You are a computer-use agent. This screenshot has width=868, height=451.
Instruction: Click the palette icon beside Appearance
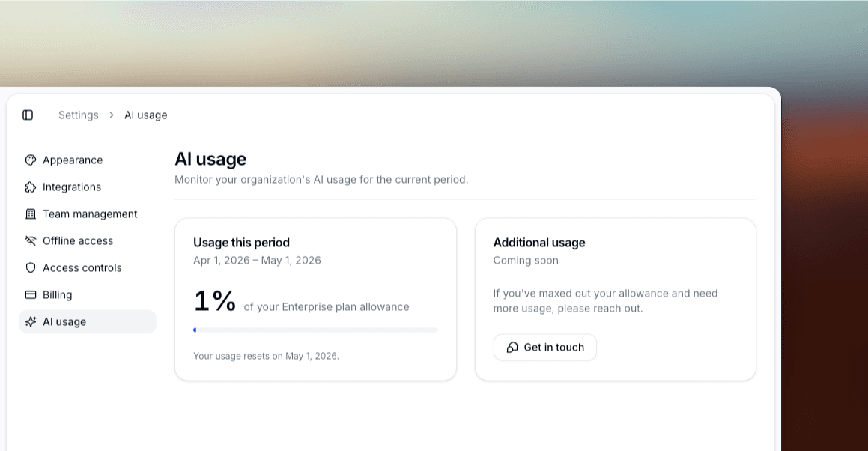pos(31,160)
